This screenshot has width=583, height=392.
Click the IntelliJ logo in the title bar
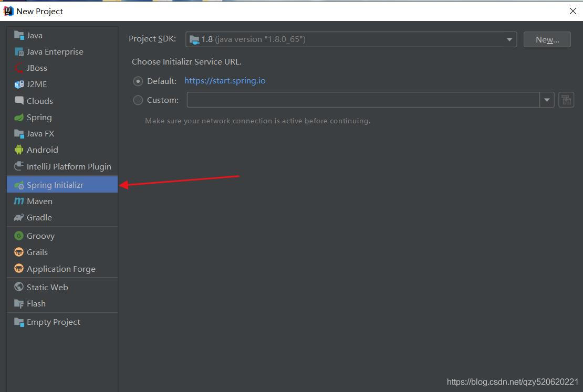pos(8,11)
